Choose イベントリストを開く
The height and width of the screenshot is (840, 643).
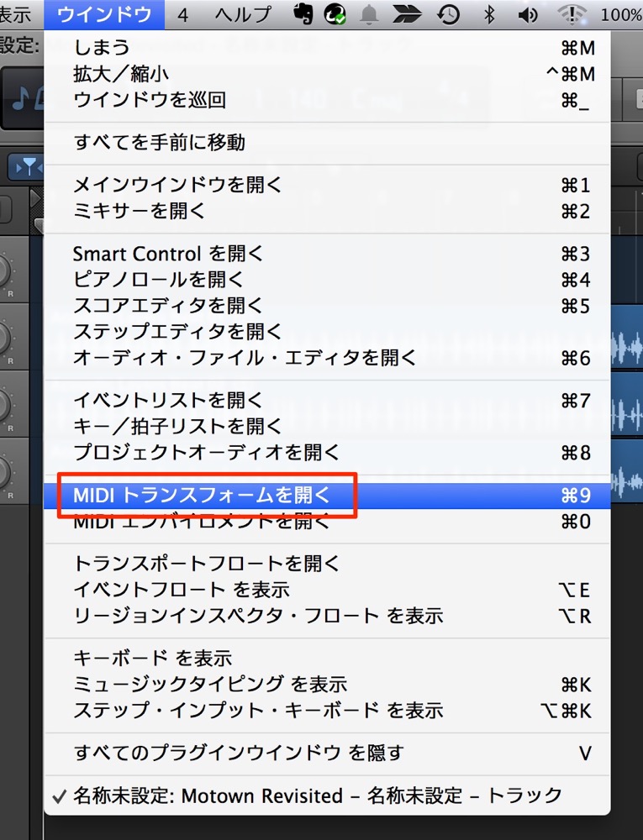pos(327,400)
